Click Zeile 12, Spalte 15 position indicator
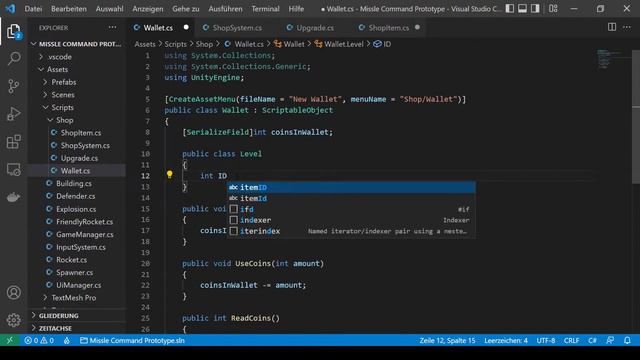The height and width of the screenshot is (360, 640). [x=447, y=340]
